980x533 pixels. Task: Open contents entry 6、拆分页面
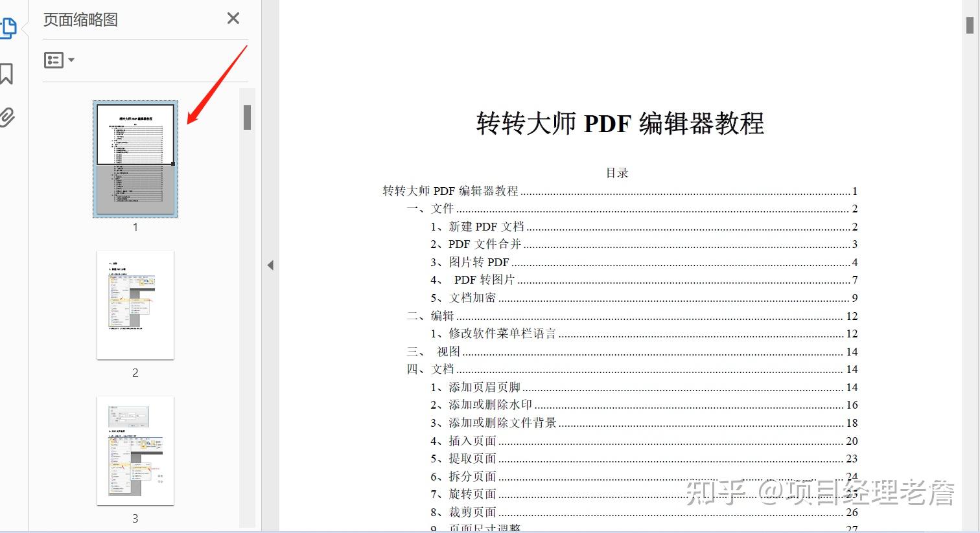644,477
